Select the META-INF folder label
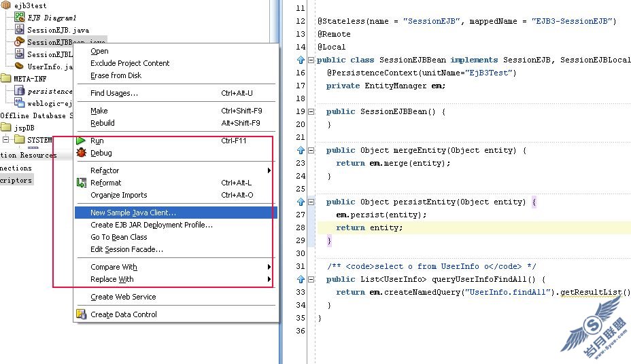The height and width of the screenshot is (364, 631). click(30, 79)
